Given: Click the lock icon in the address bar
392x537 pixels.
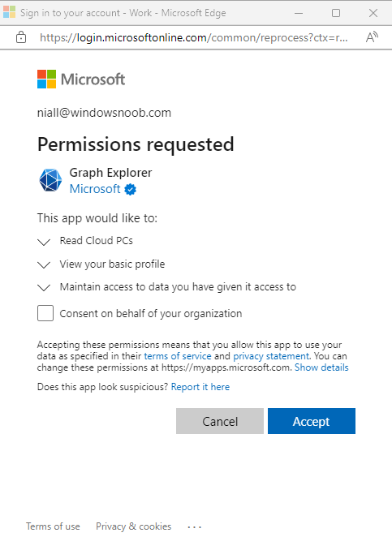Looking at the screenshot, I should pyautogui.click(x=21, y=37).
